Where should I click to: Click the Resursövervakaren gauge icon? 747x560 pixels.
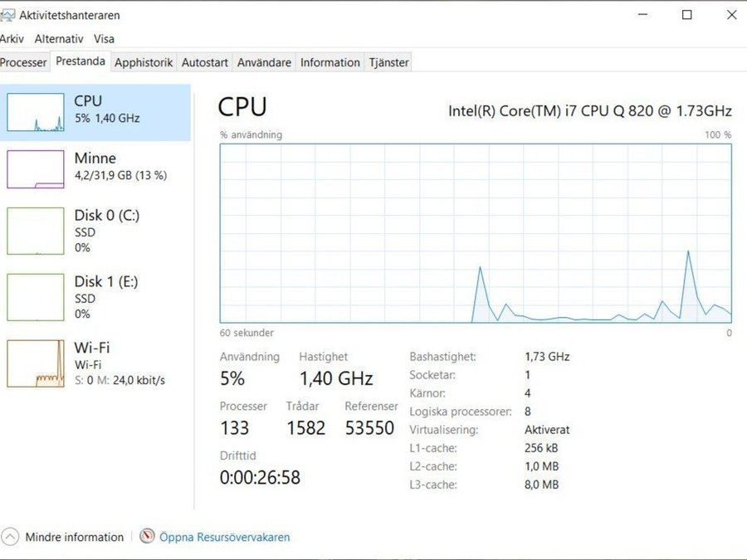[148, 536]
